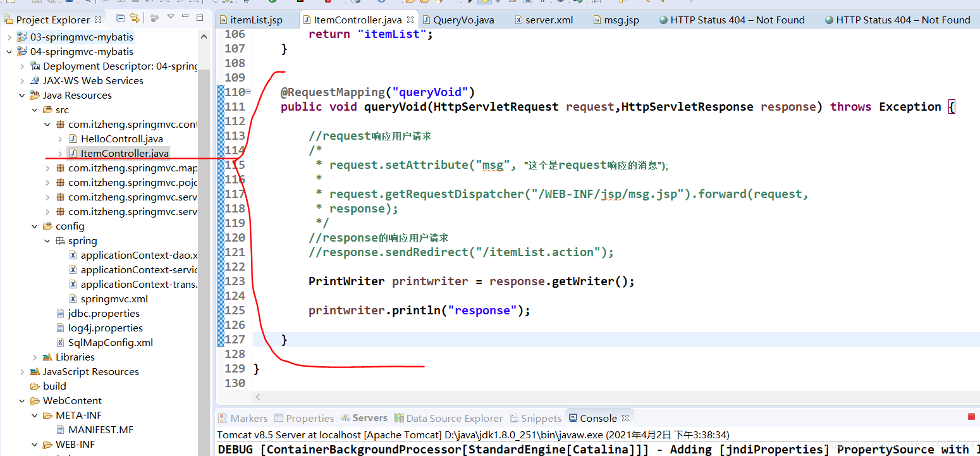
Task: Collapse the queryVoid method fold at line 110
Action: 248,92
